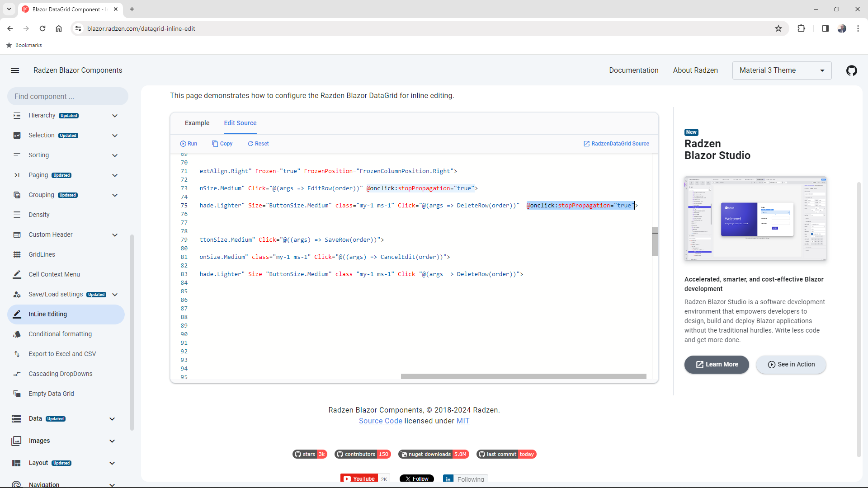Viewport: 868px width, 488px height.
Task: Click the Empty Data Grid icon
Action: (17, 394)
